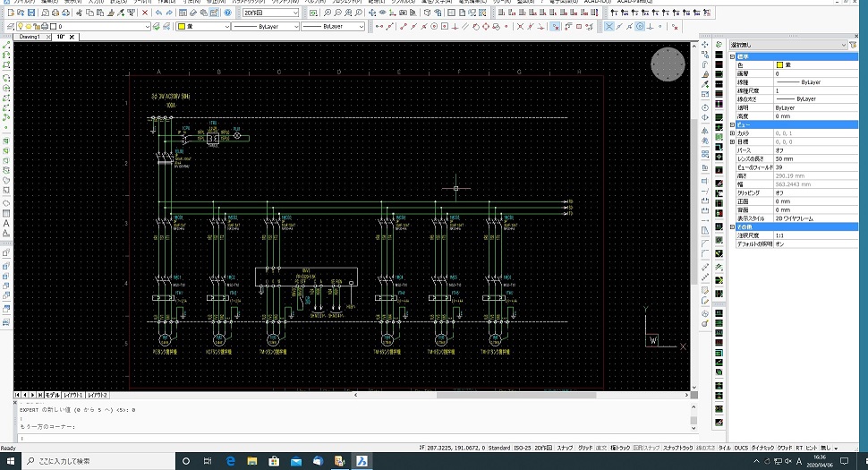The image size is (868, 470).
Task: Open the Task View taskbar icon
Action: tap(208, 460)
